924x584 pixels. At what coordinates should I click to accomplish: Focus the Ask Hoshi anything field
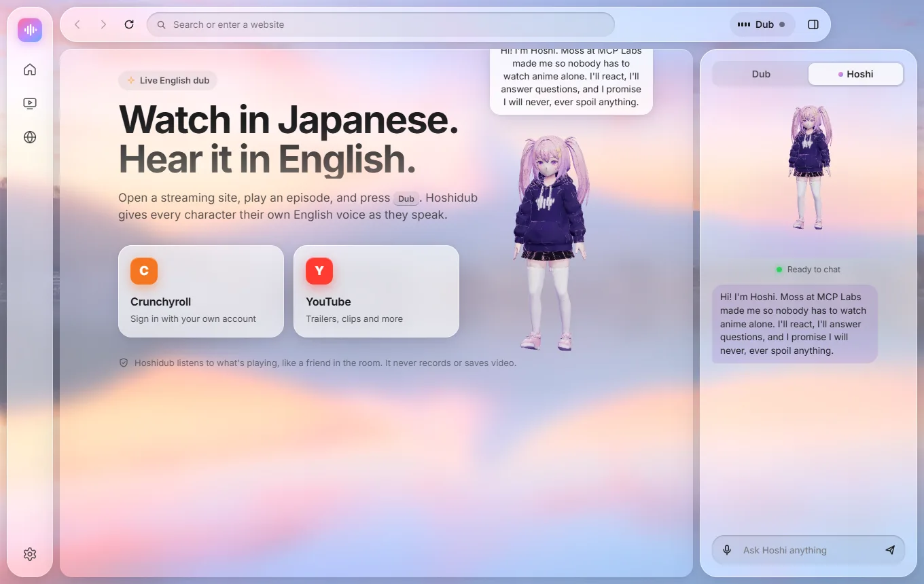[808, 550]
